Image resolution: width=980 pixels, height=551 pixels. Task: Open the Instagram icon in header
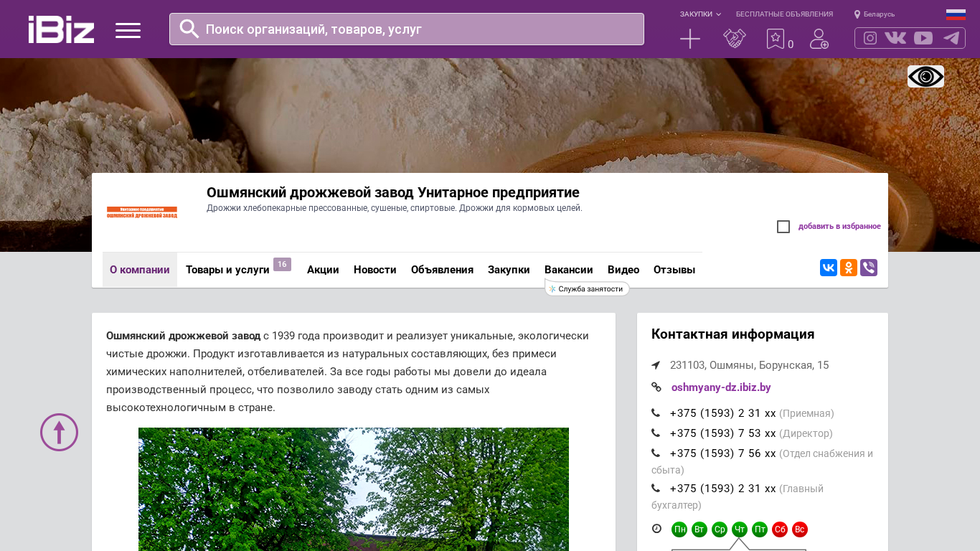870,38
